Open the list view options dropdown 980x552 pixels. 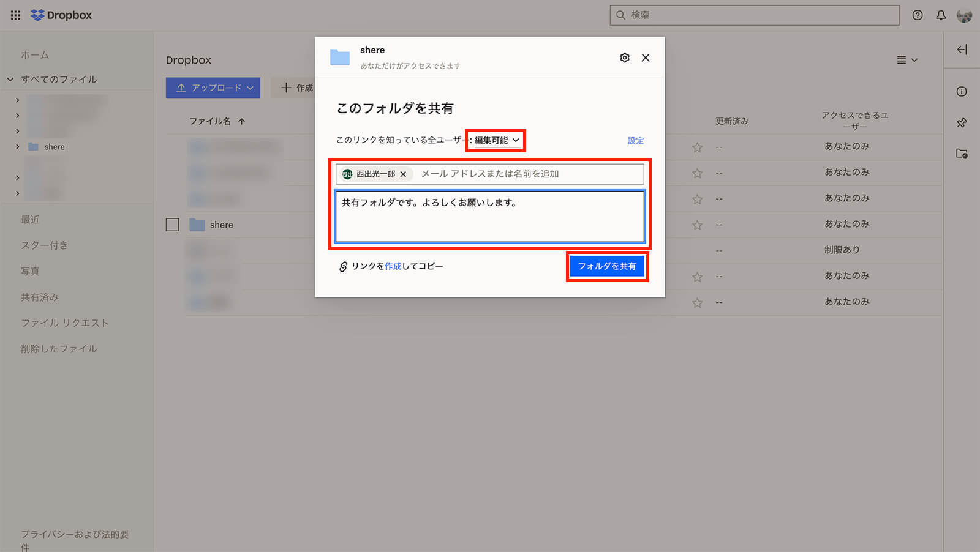(907, 60)
